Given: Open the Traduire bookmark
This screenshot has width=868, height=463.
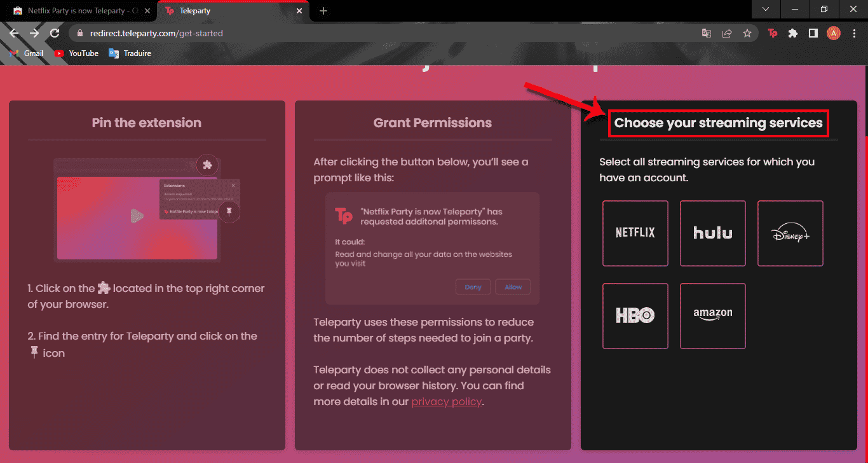Looking at the screenshot, I should point(130,53).
